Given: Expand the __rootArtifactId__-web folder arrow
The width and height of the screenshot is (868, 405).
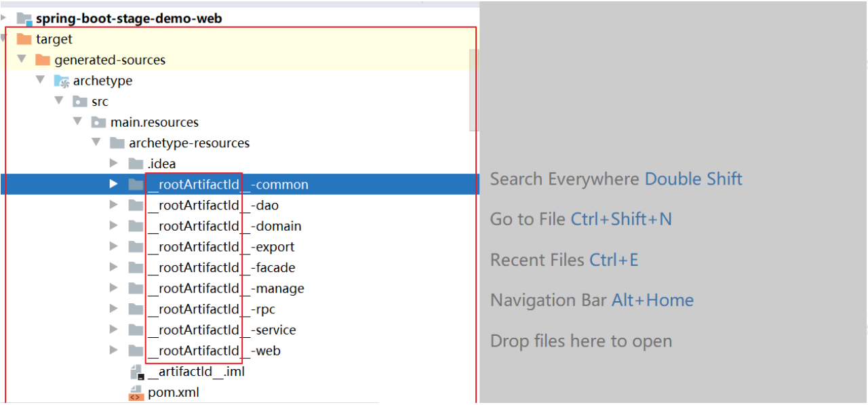Looking at the screenshot, I should point(114,351).
